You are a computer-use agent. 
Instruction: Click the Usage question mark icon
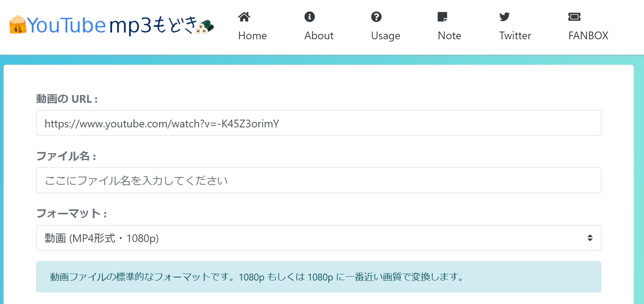tap(376, 17)
